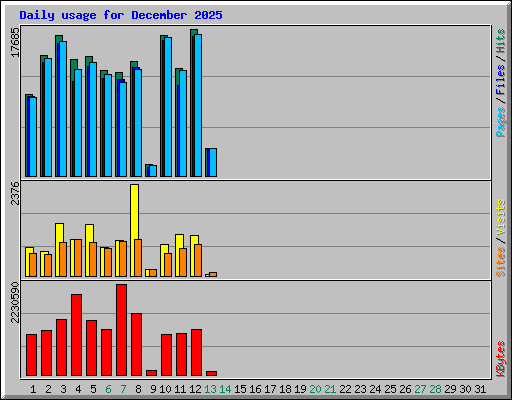The image size is (512, 400).
Task: Click day 8 label on the axis
Action: [x=138, y=389]
